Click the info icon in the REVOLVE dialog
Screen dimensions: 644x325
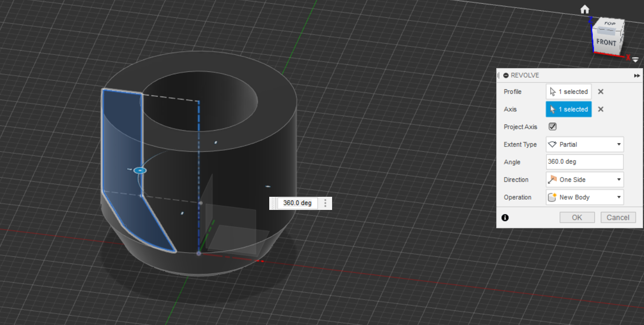(505, 217)
